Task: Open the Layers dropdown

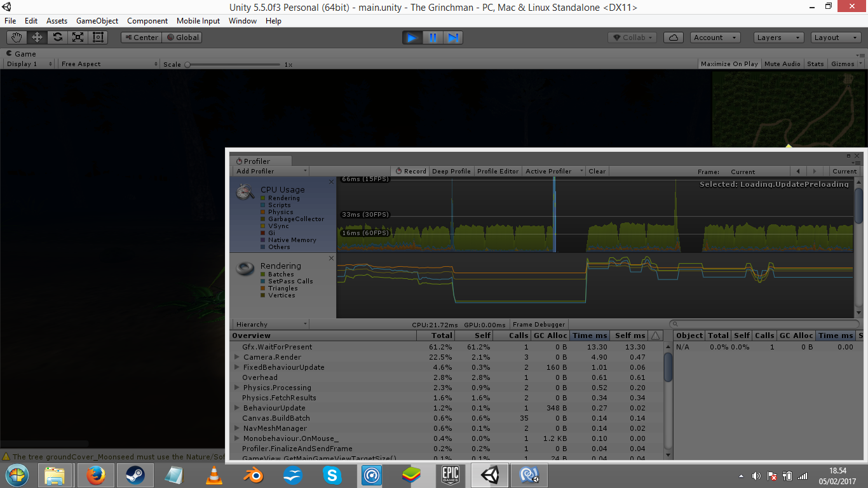Action: [779, 37]
